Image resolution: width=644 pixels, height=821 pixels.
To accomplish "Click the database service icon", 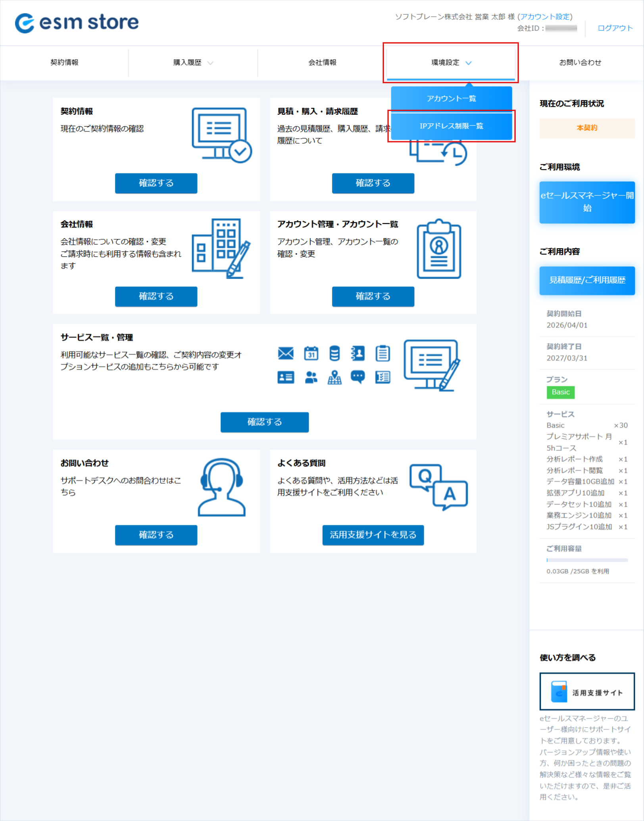I will point(334,353).
